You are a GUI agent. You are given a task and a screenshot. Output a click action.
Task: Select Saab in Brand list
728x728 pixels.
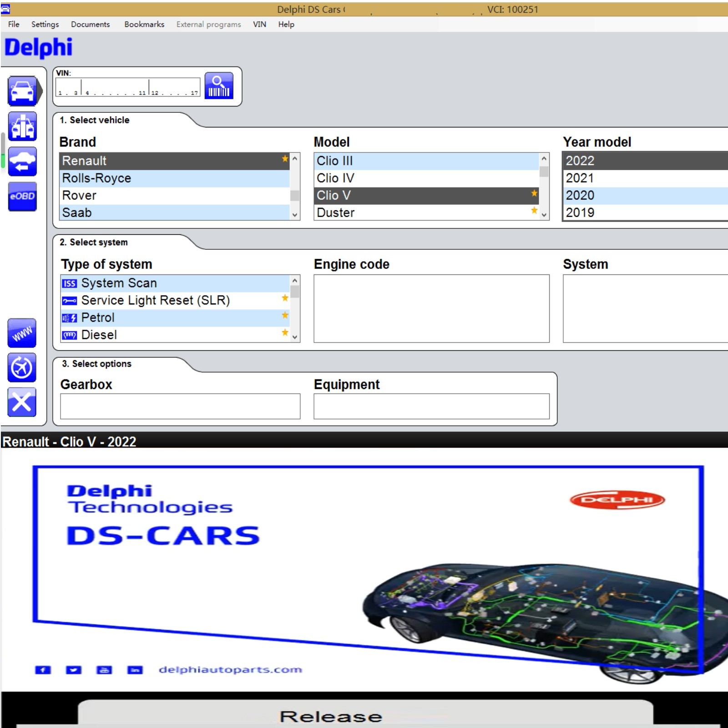(x=175, y=212)
